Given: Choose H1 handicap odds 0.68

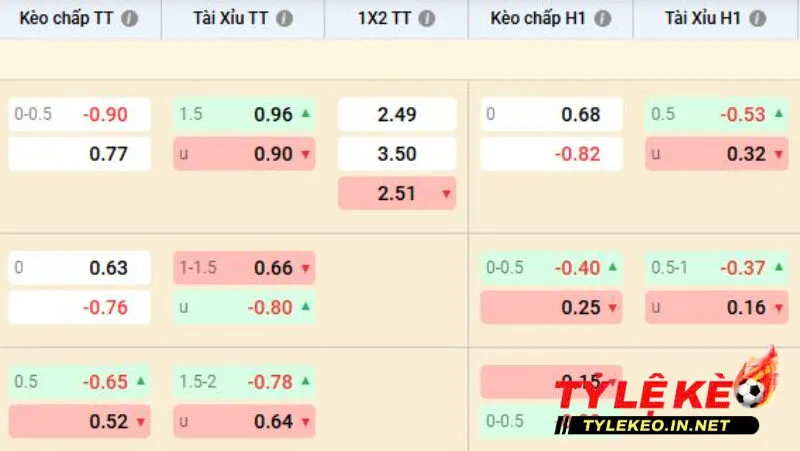Looking at the screenshot, I should click(551, 114).
